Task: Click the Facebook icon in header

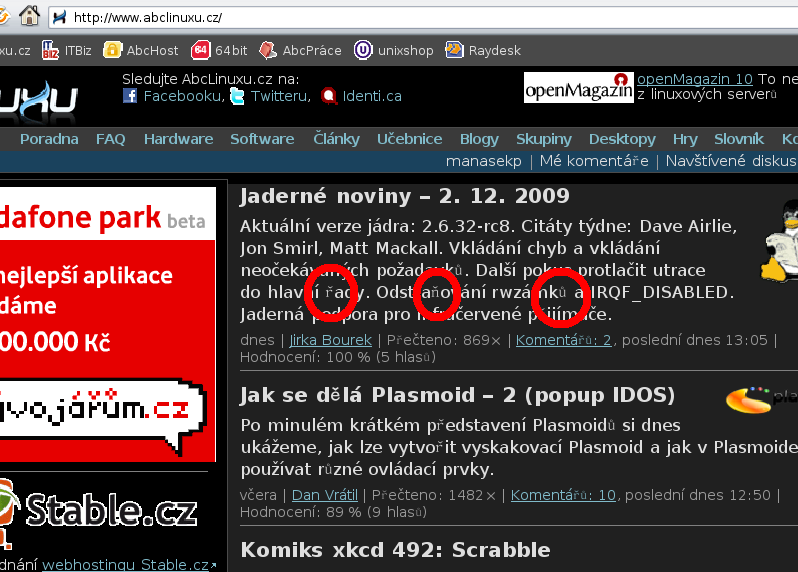Action: 130,95
